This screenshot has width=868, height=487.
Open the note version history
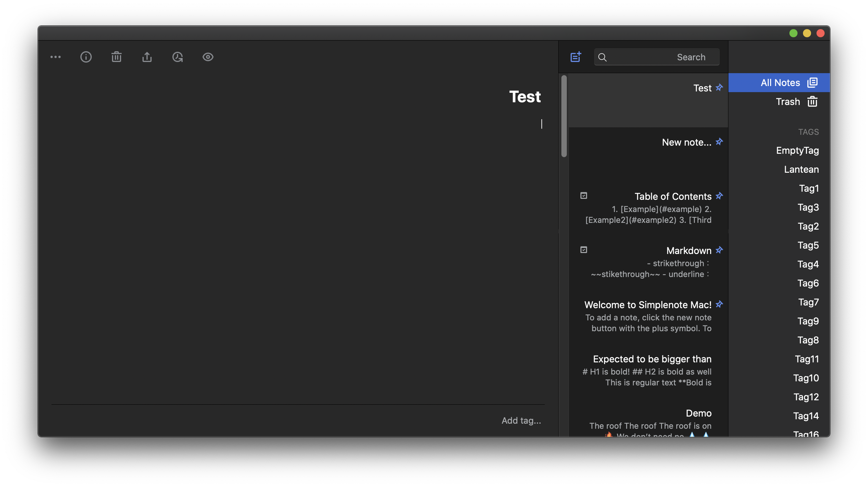click(178, 57)
